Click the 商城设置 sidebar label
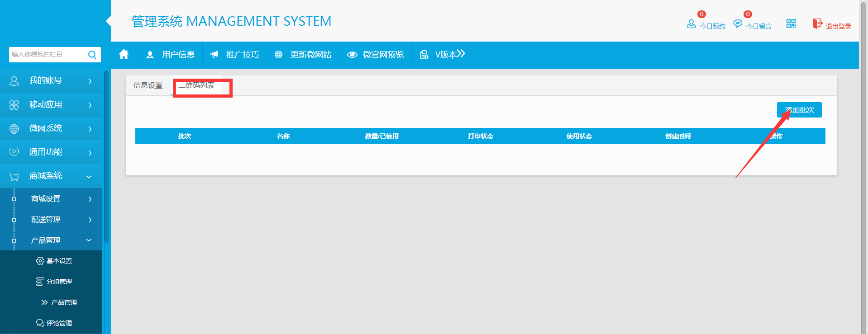This screenshot has height=334, width=868. tap(46, 199)
